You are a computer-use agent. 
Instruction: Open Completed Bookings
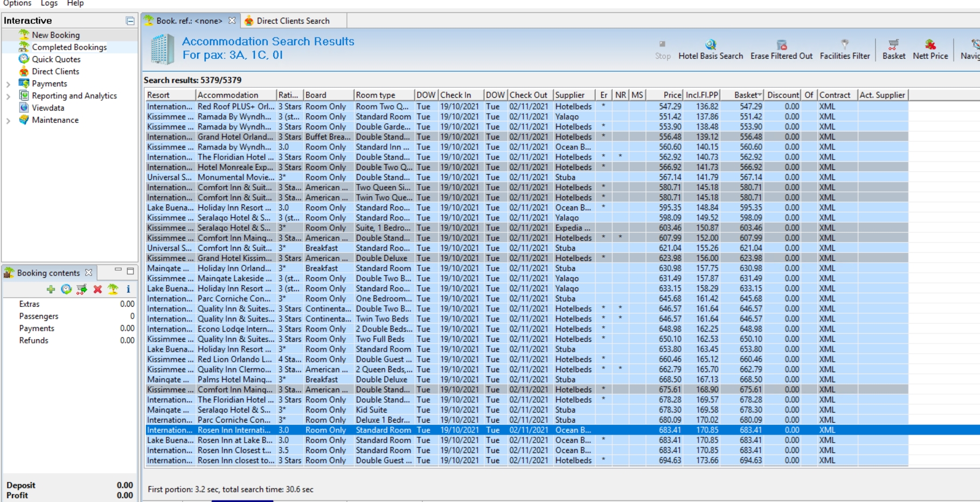(69, 47)
